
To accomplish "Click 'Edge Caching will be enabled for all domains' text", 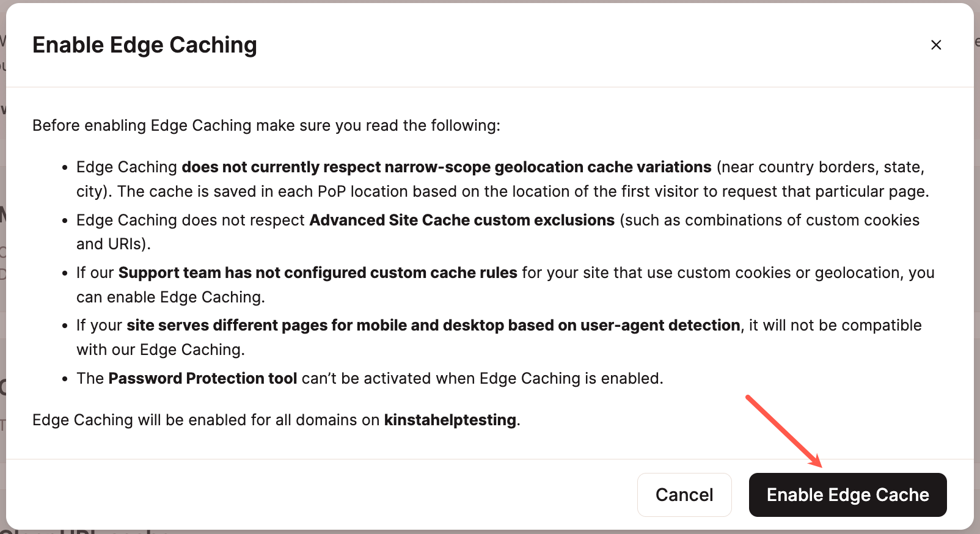I will [x=206, y=420].
